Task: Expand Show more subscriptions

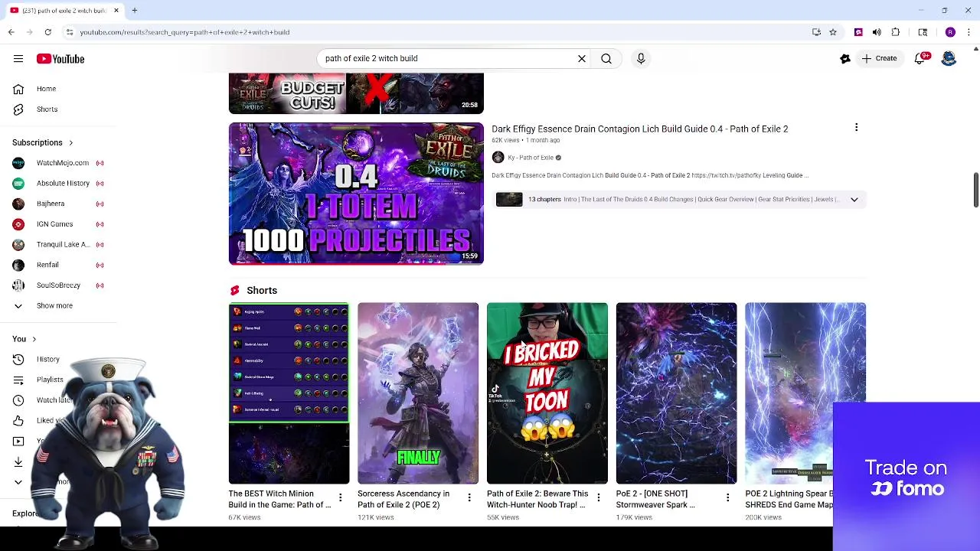Action: [x=54, y=306]
